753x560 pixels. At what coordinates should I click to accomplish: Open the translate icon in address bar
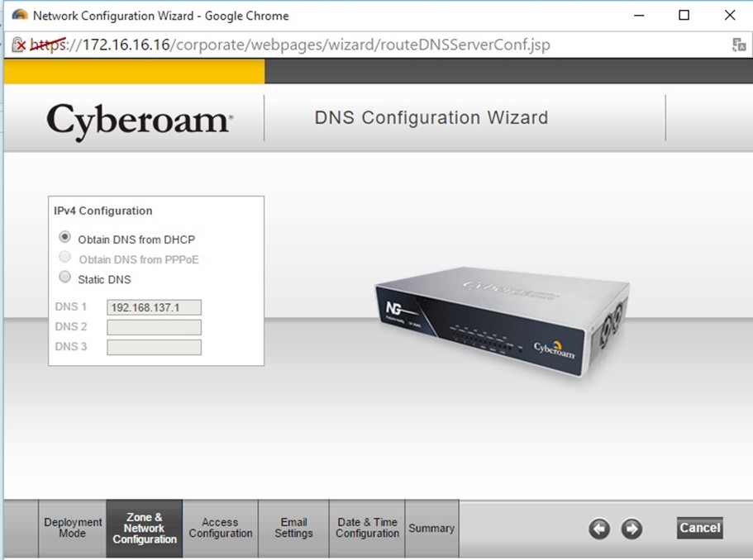coord(739,45)
